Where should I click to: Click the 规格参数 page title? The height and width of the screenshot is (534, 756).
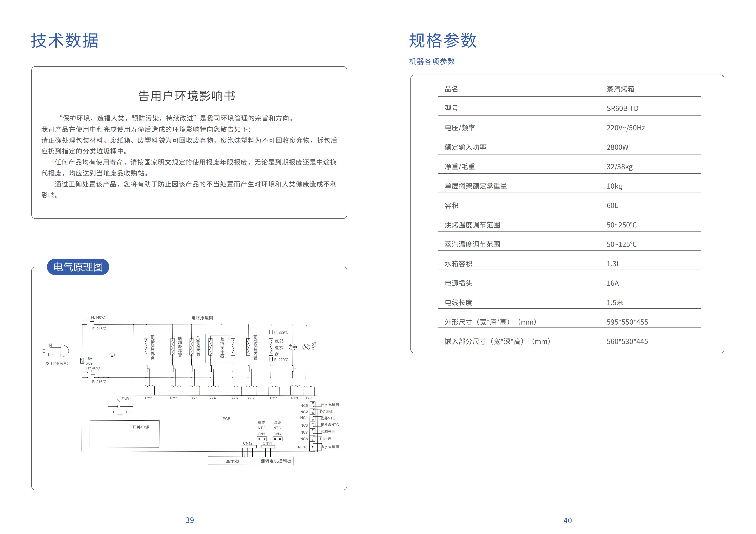click(442, 40)
